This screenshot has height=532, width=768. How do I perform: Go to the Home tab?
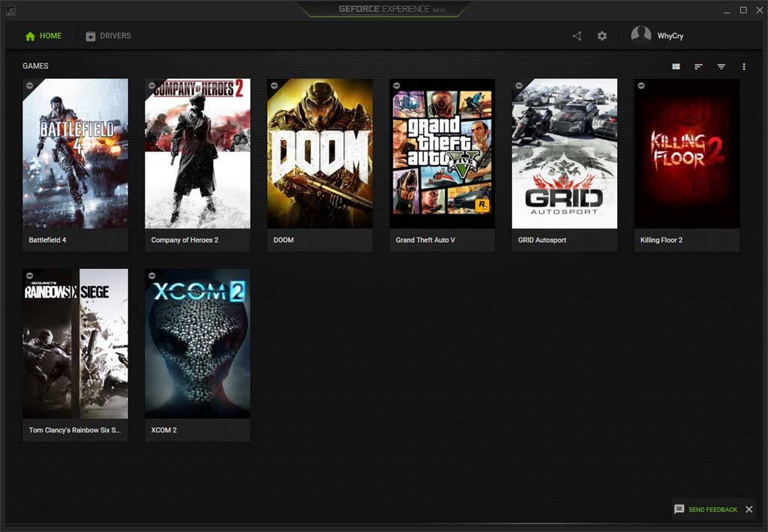click(x=43, y=36)
